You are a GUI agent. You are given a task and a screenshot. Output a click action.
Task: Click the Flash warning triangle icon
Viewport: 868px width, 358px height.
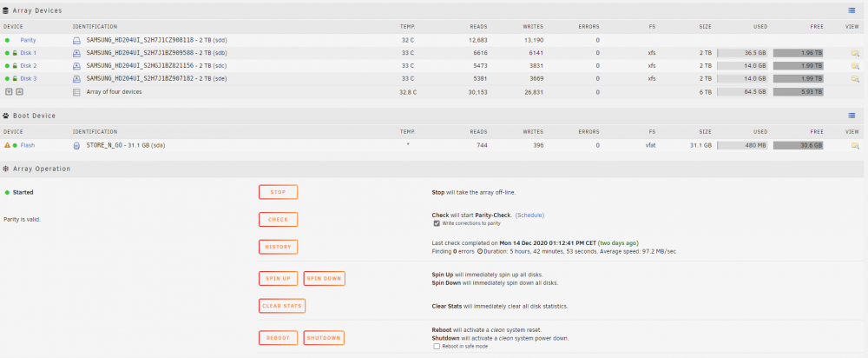tap(7, 145)
